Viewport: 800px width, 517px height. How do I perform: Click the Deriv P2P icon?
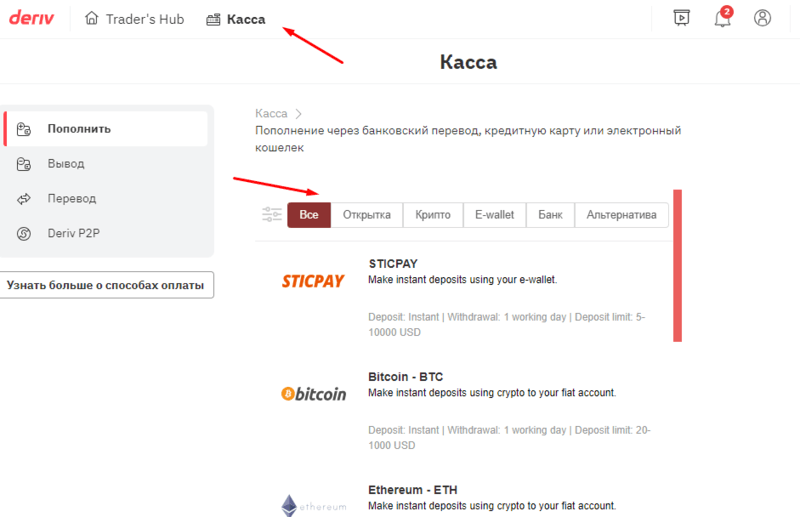pyautogui.click(x=23, y=234)
